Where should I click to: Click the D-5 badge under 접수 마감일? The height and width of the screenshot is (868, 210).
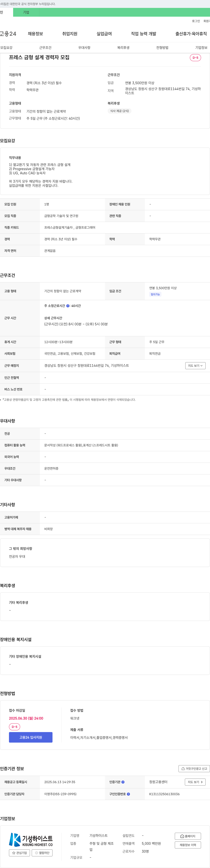click(14, 727)
